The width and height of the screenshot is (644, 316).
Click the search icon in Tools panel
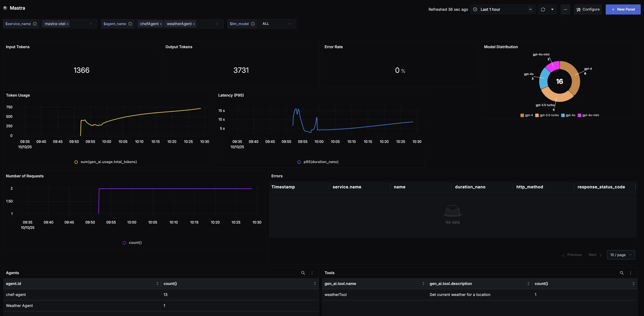pos(622,273)
